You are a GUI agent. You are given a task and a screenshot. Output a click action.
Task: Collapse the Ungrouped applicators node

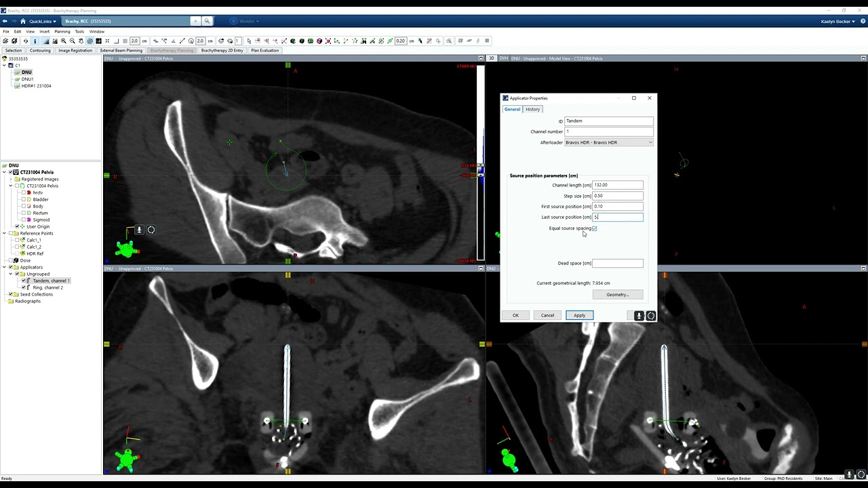click(11, 274)
